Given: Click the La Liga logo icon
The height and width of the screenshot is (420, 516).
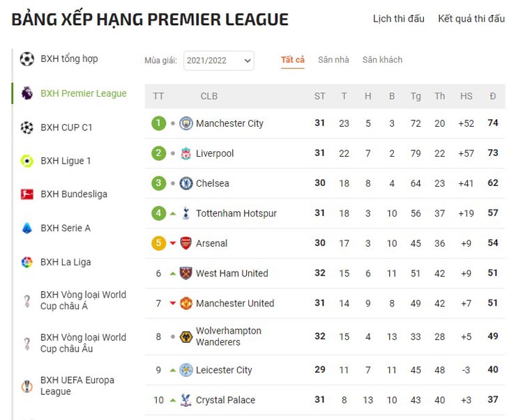Looking at the screenshot, I should click(x=27, y=263).
